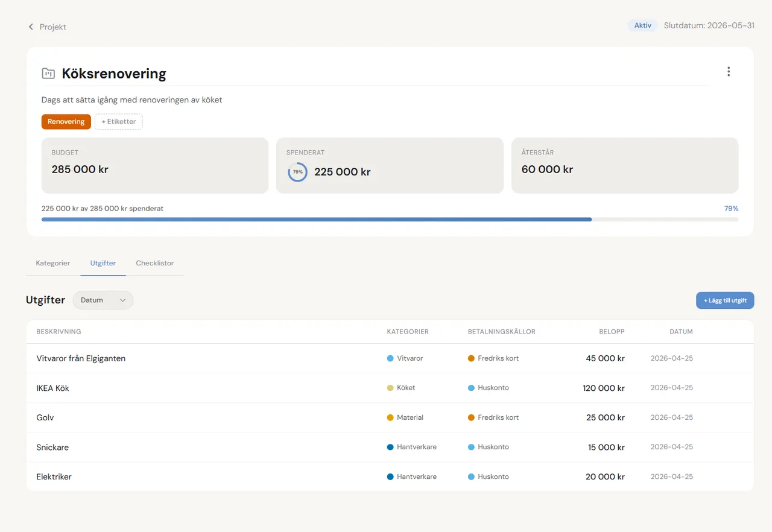Click the orange dot next to Material category

[x=390, y=417]
